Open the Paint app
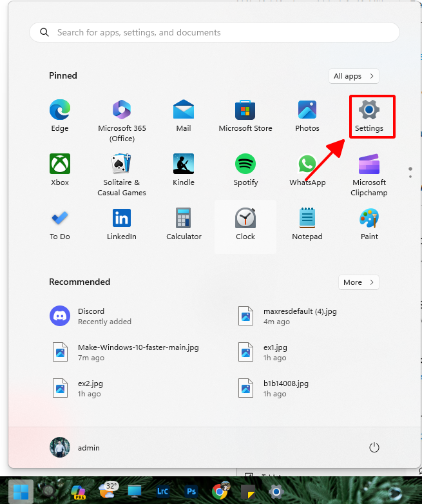The height and width of the screenshot is (504, 422). click(x=369, y=224)
